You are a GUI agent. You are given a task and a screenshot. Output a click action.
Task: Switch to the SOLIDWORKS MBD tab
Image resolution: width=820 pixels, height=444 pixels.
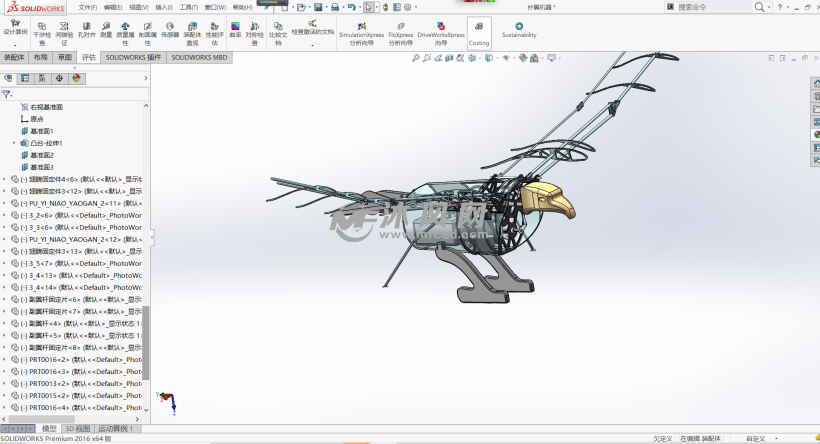point(200,57)
